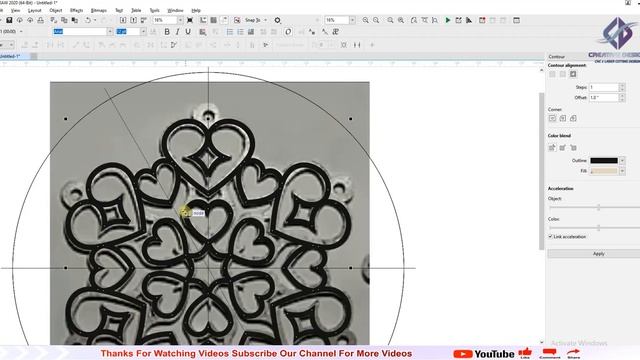Toggle Bold text formatting
Viewport: 640px width, 360px height.
(x=167, y=32)
